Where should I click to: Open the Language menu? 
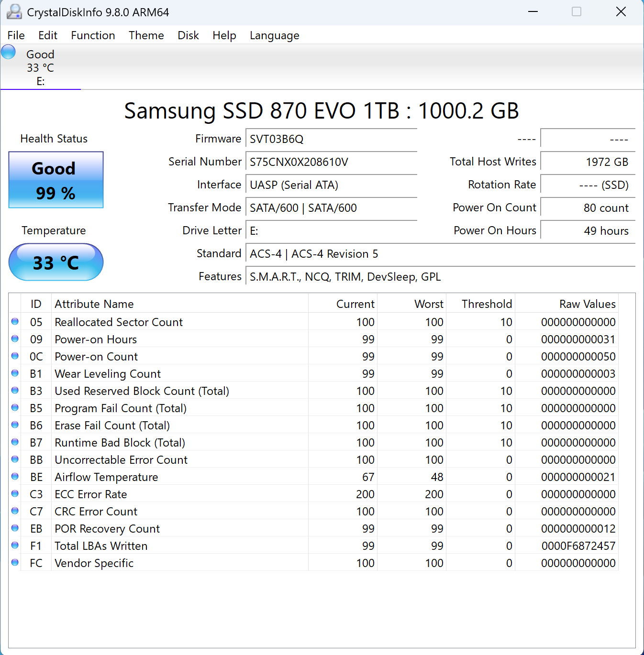274,35
